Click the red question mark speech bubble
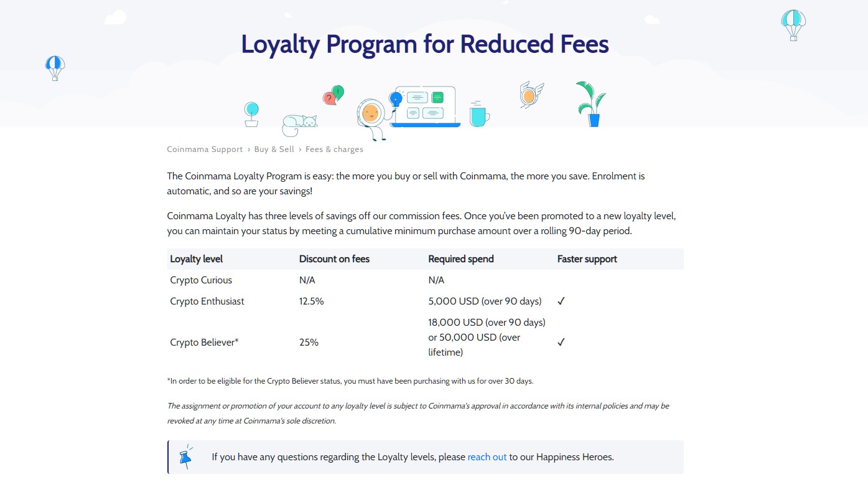Viewport: 868px width, 487px height. 329,98
